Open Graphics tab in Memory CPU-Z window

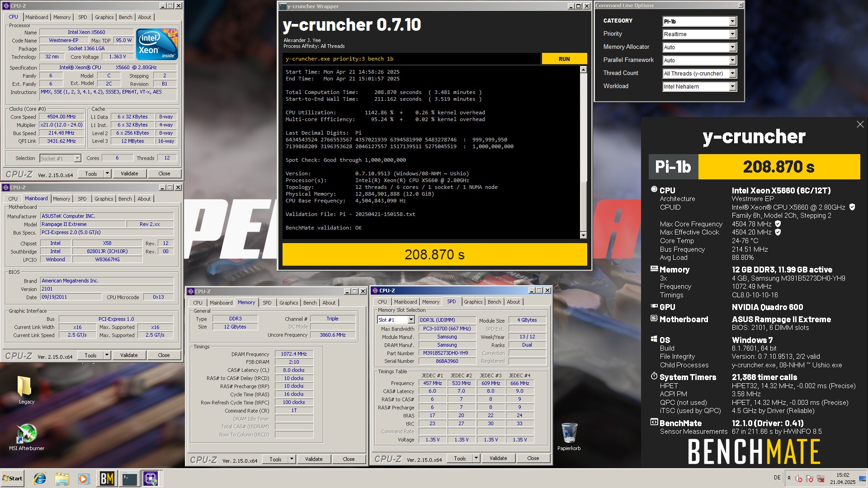(x=288, y=303)
